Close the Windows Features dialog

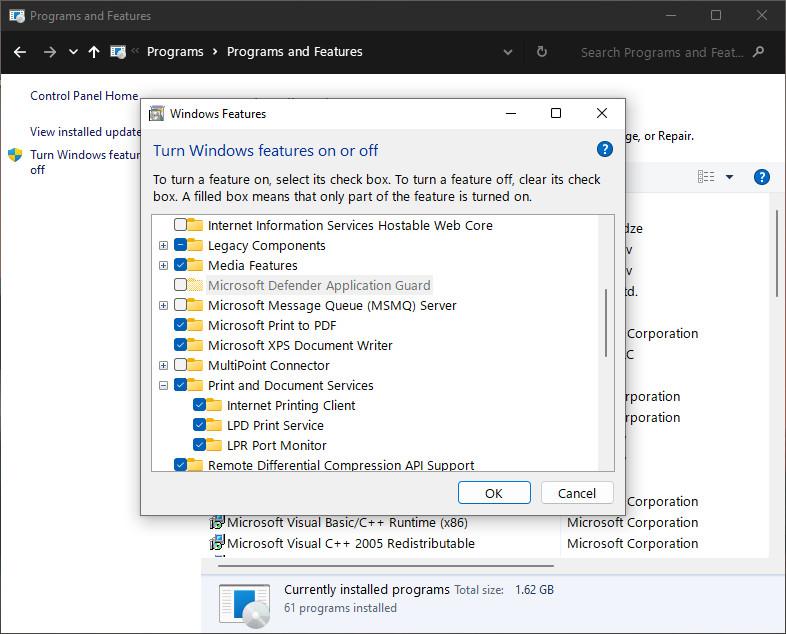602,113
